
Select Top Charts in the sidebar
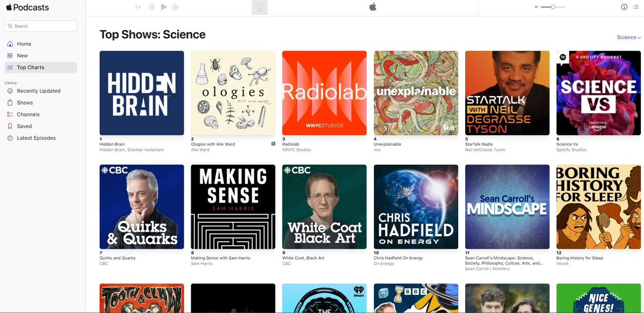coord(41,67)
